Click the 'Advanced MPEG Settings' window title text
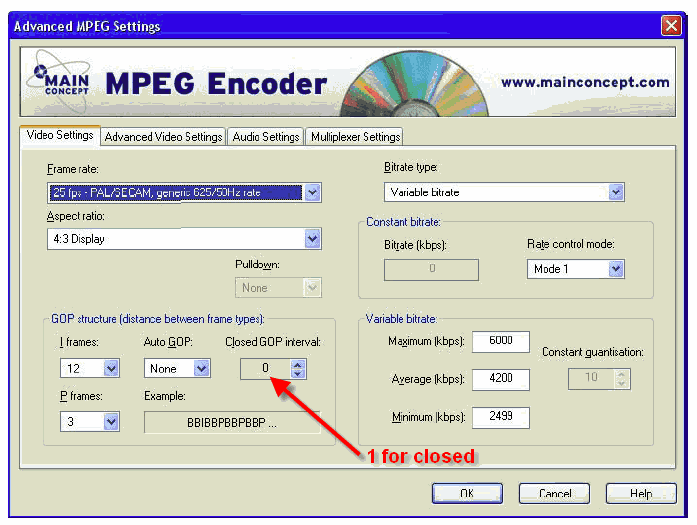Viewport: 697px width, 525px height. point(87,27)
